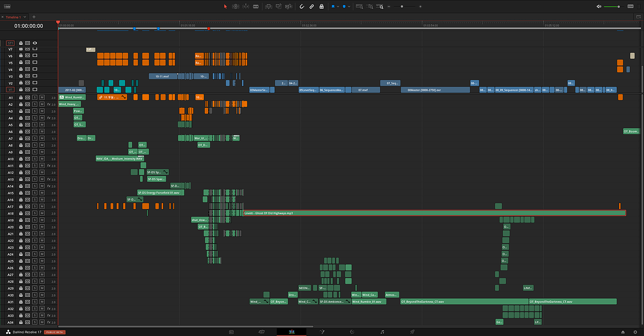
Task: Open the Media page
Action: pyautogui.click(x=231, y=332)
